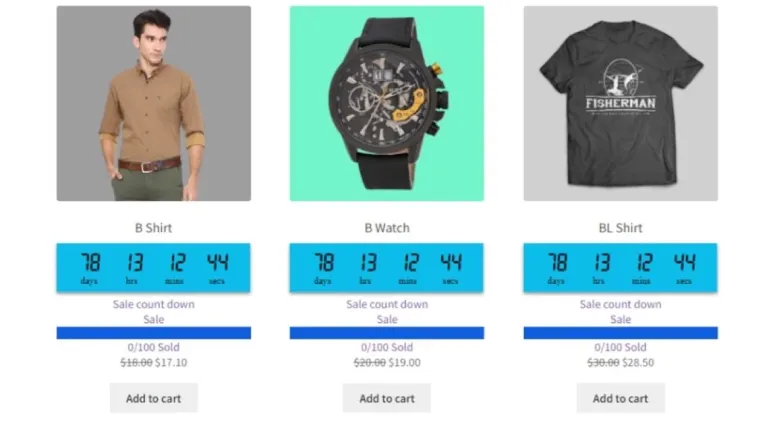Click the $17.10 sale price
This screenshot has width=768, height=423.
171,363
